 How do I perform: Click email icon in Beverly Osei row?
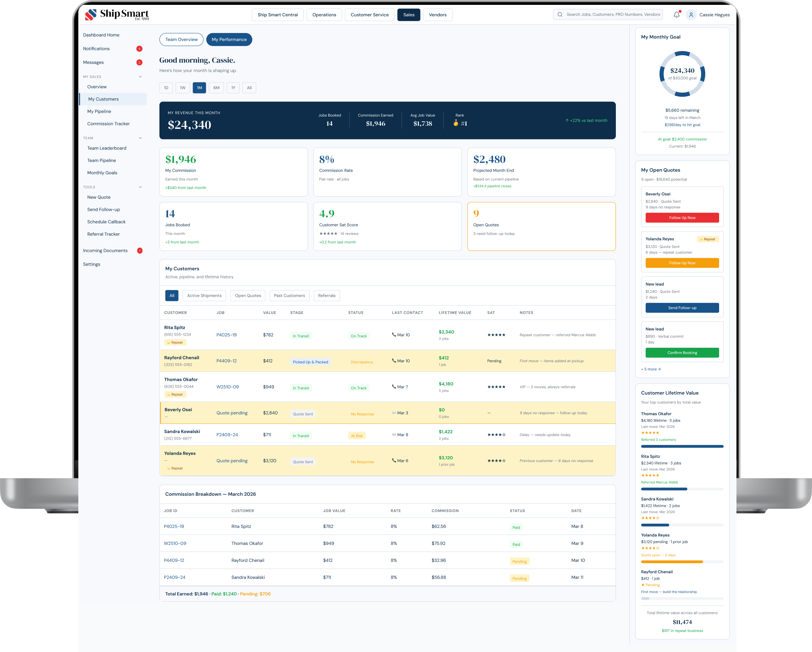394,413
